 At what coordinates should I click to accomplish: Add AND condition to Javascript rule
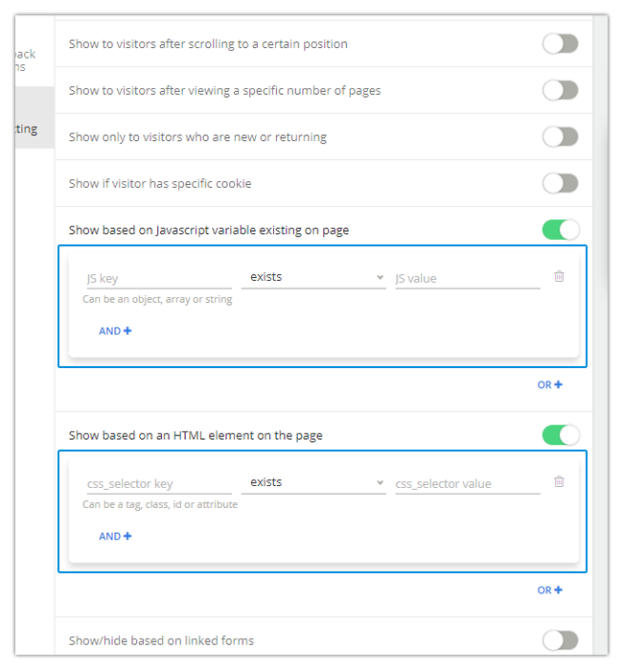point(115,331)
